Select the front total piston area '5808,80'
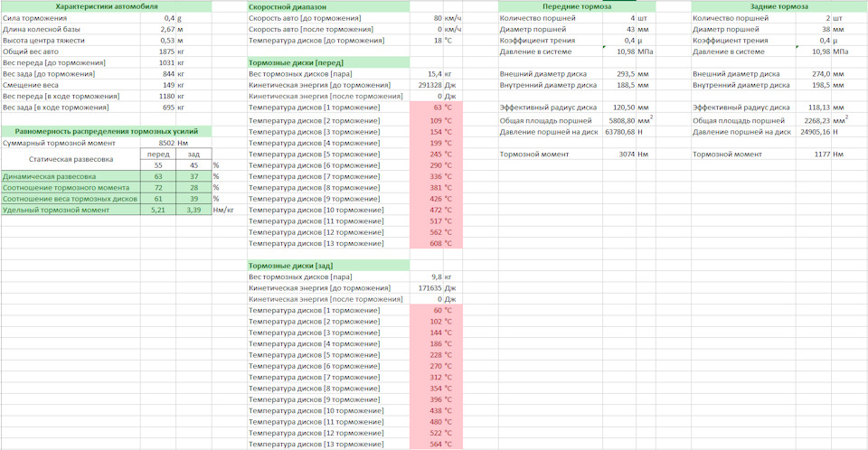This screenshot has height=450, width=868. coord(619,121)
